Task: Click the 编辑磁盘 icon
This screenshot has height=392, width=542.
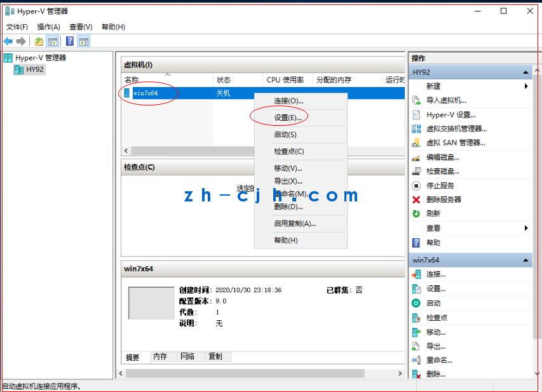Action: pos(417,158)
